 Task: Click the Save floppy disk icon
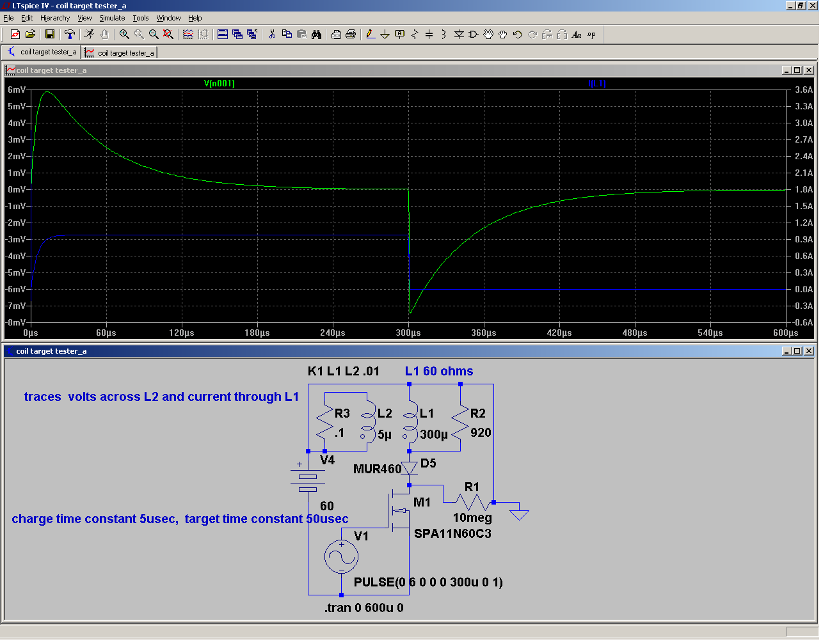click(x=49, y=35)
